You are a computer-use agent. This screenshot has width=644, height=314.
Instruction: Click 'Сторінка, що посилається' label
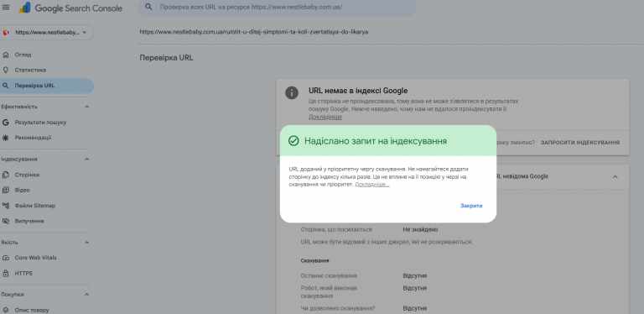(336, 230)
